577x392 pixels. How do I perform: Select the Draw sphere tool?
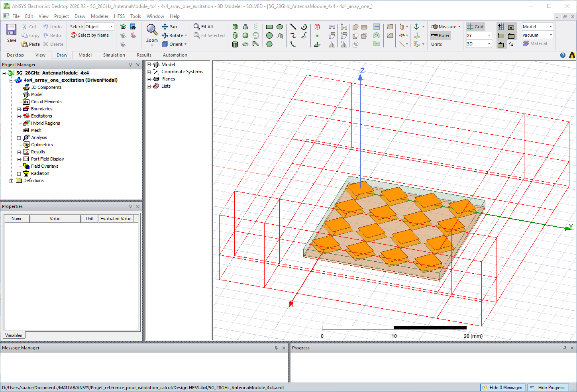[x=245, y=35]
